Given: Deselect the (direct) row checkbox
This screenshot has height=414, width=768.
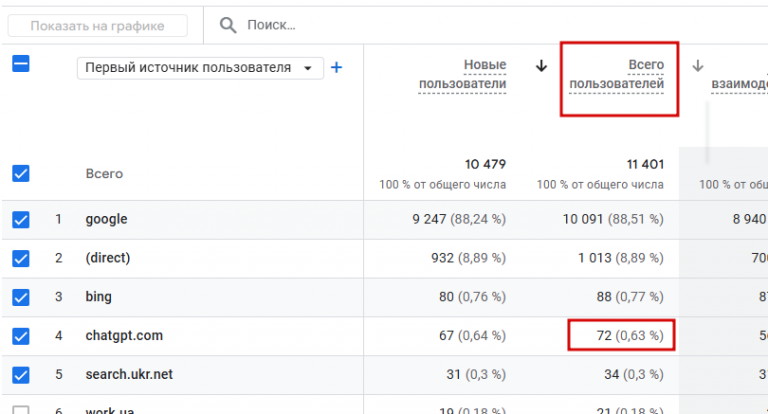Looking at the screenshot, I should pos(20,258).
